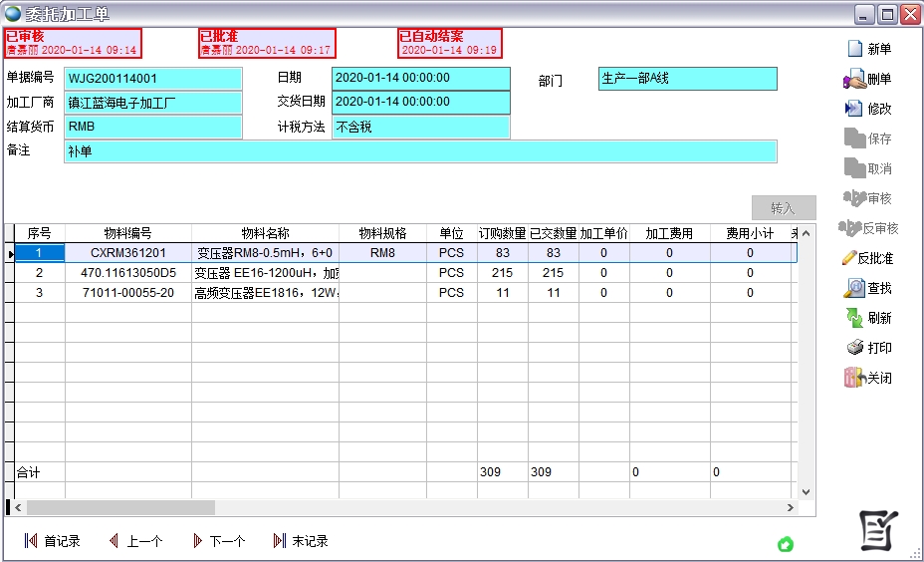Click the 反批准 unapprove pencil icon
This screenshot has width=924, height=562.
(849, 258)
